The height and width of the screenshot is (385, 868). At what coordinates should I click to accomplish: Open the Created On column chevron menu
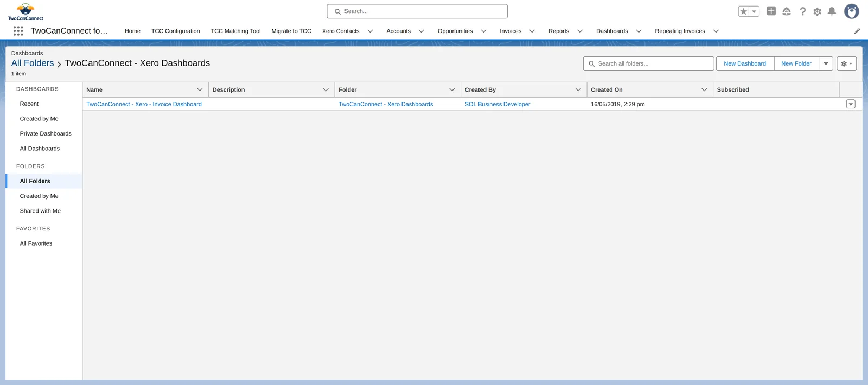click(704, 89)
